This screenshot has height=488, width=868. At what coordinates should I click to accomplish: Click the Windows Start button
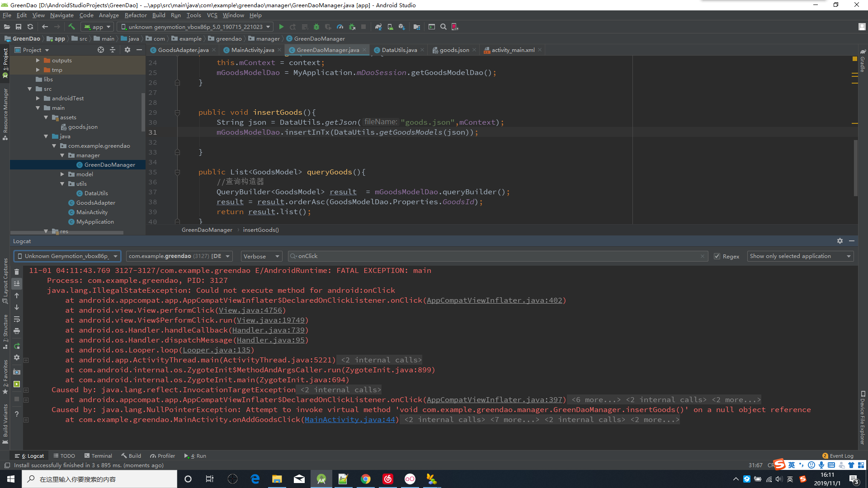tap(11, 479)
